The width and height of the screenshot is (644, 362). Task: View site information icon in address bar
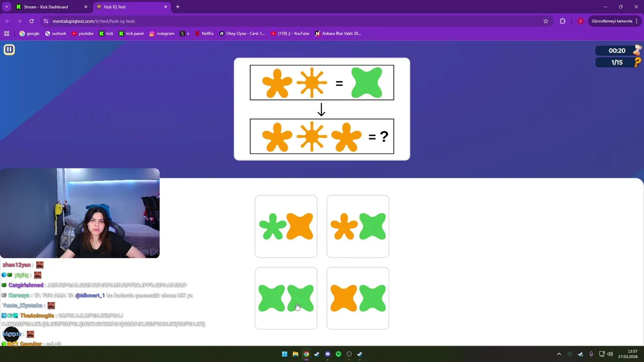[x=46, y=21]
